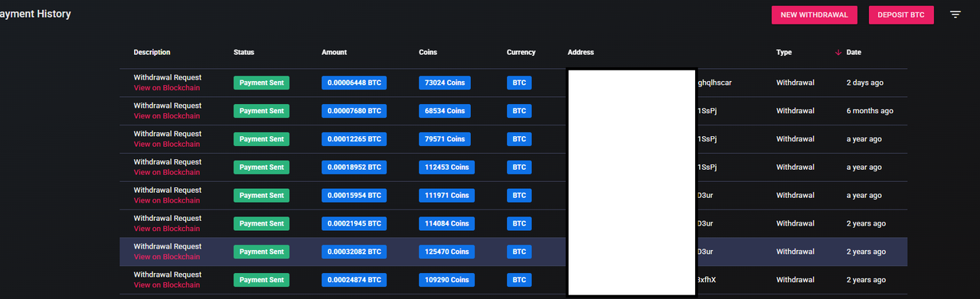Screen dimensions: 980x299
Task: Click Payment Sent status in 125470 Coins row
Action: [x=261, y=252]
